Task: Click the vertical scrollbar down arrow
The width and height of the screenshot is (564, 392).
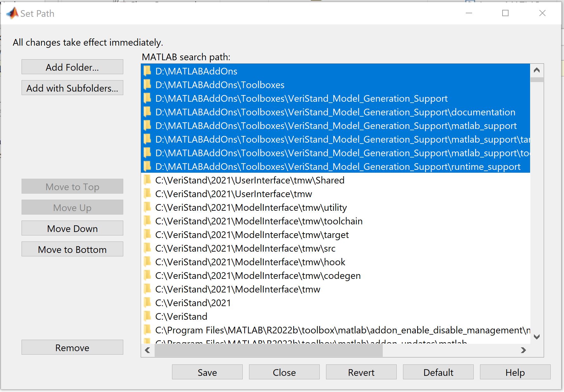Action: (537, 337)
